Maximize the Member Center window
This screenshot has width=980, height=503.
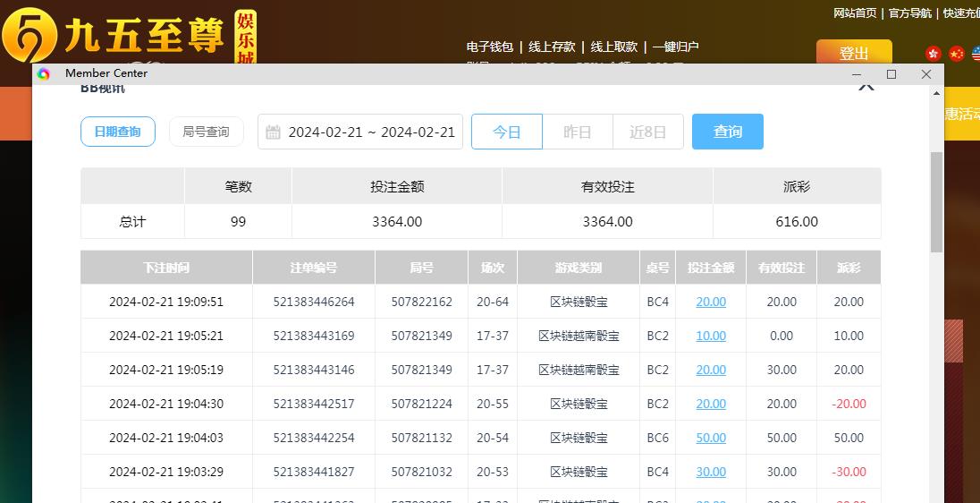tap(891, 74)
